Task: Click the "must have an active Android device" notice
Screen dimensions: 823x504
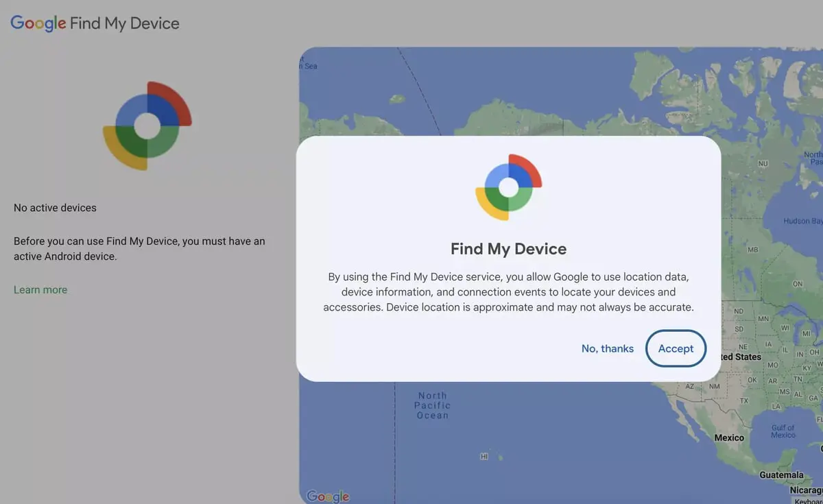Action: (139, 249)
